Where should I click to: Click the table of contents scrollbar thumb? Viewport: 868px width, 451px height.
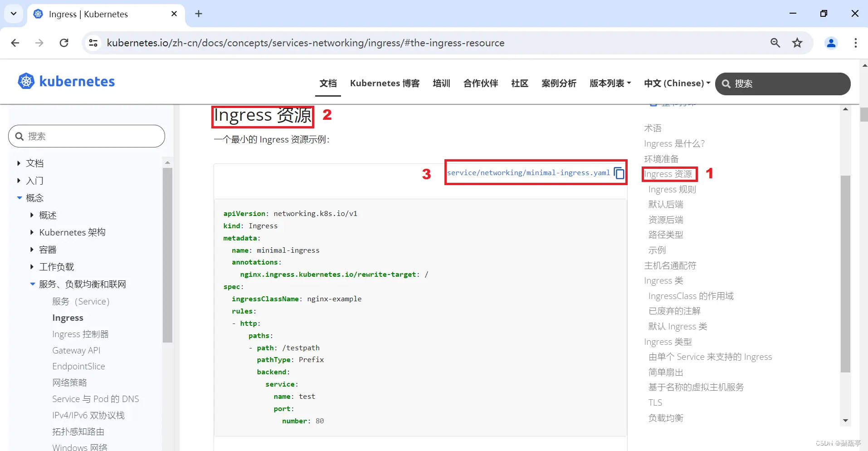(x=845, y=274)
